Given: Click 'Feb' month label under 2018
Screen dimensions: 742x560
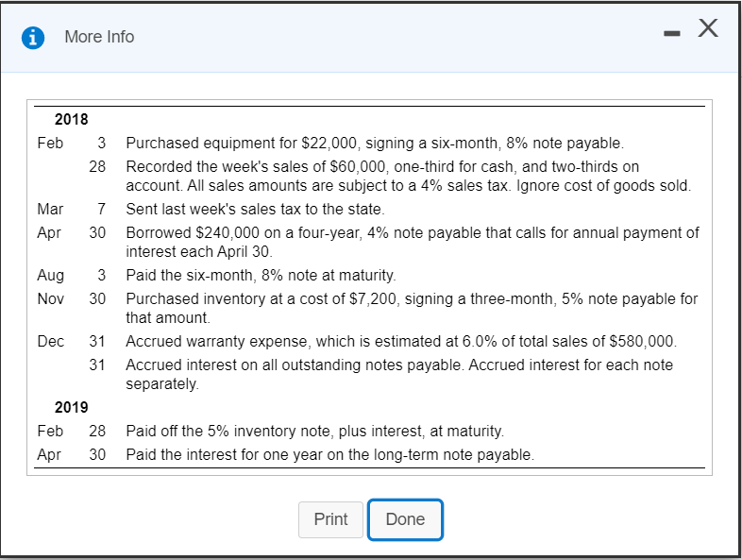Looking at the screenshot, I should click(50, 143).
